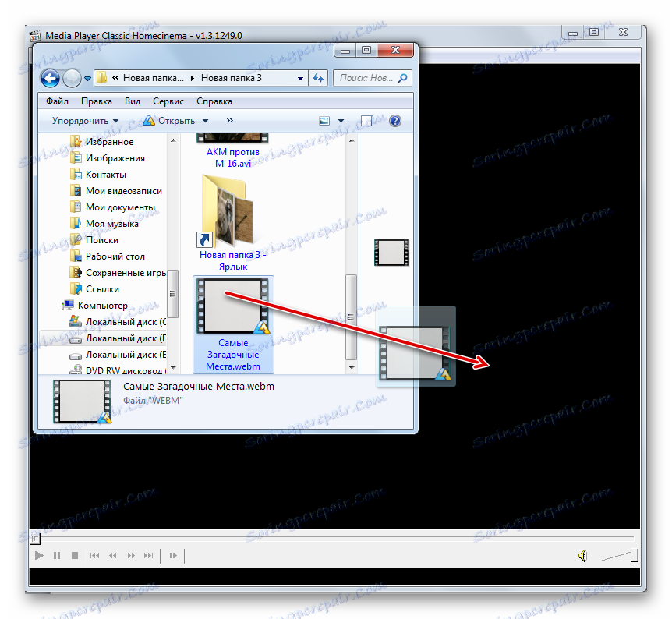The height and width of the screenshot is (619, 672).
Task: Select Моя музыка in the navigation pane
Action: (104, 223)
